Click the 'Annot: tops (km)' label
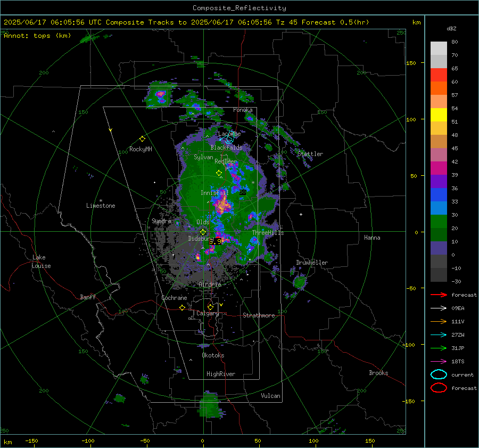The width and height of the screenshot is (479, 448). click(x=37, y=36)
